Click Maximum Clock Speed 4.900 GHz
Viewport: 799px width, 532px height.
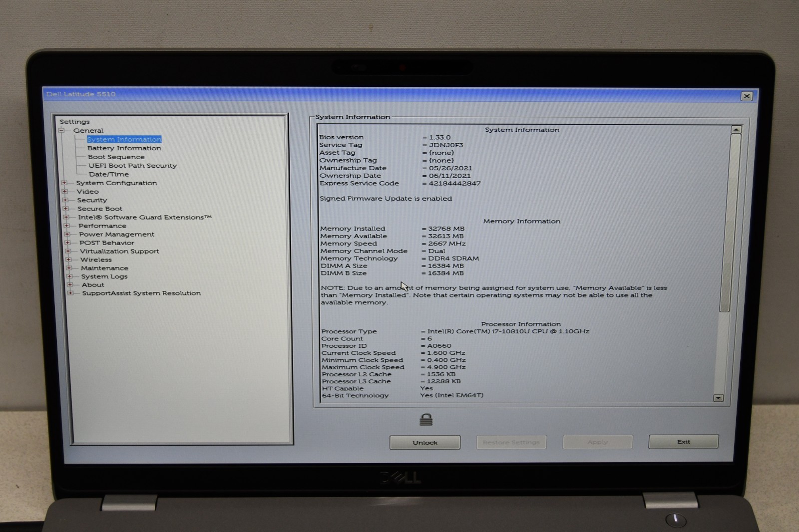click(x=446, y=367)
